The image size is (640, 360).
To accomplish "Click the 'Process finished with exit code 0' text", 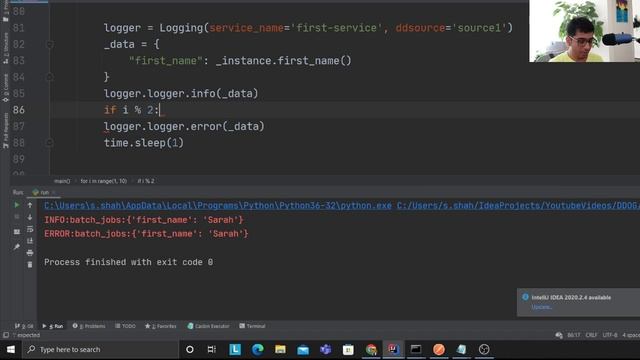I will (x=129, y=262).
